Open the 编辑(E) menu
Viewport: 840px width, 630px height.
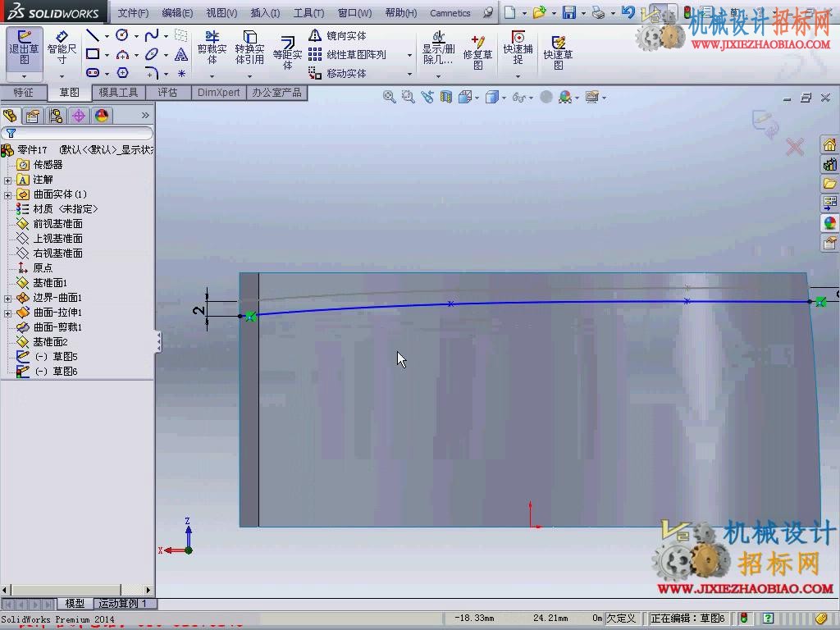[177, 13]
